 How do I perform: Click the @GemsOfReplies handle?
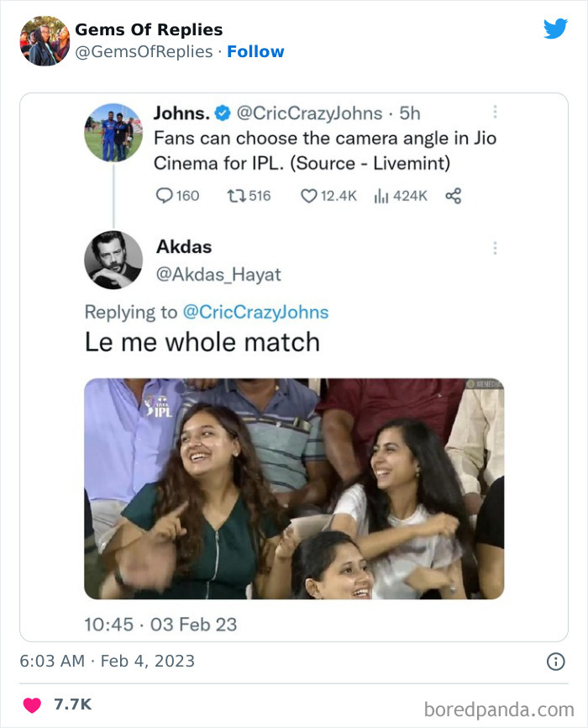pos(144,52)
